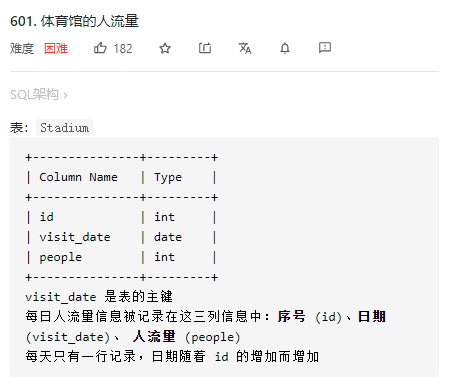Click the notification bell icon
Viewport: 451px width, 384px height.
click(x=285, y=48)
